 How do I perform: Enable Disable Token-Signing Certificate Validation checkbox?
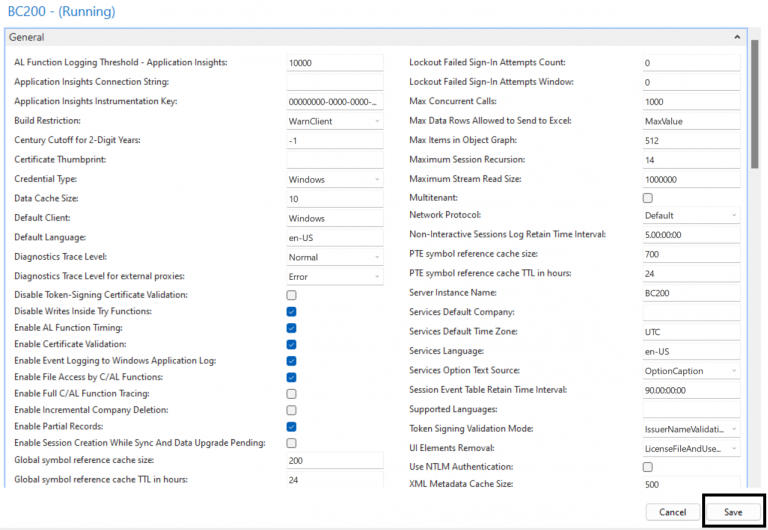(x=292, y=296)
